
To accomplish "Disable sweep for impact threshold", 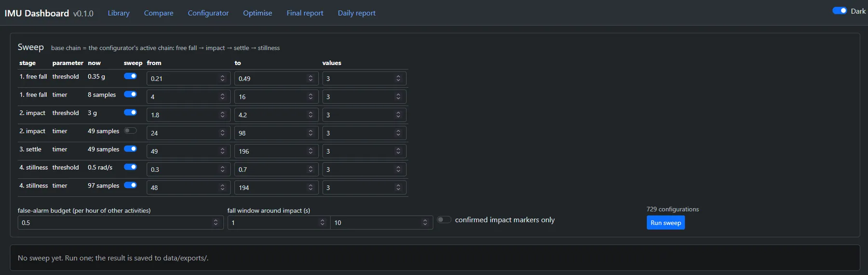I will tap(130, 112).
